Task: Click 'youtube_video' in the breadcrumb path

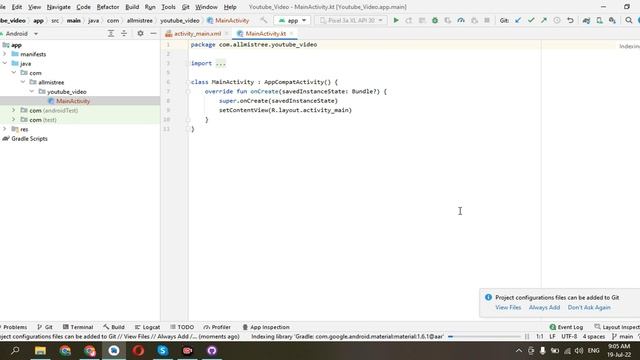Action: [180, 20]
